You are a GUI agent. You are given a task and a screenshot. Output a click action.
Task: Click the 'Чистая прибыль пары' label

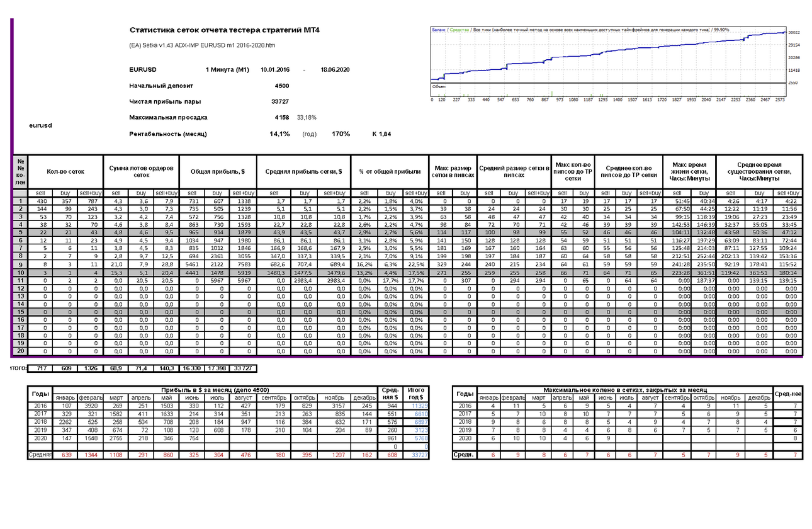point(164,101)
